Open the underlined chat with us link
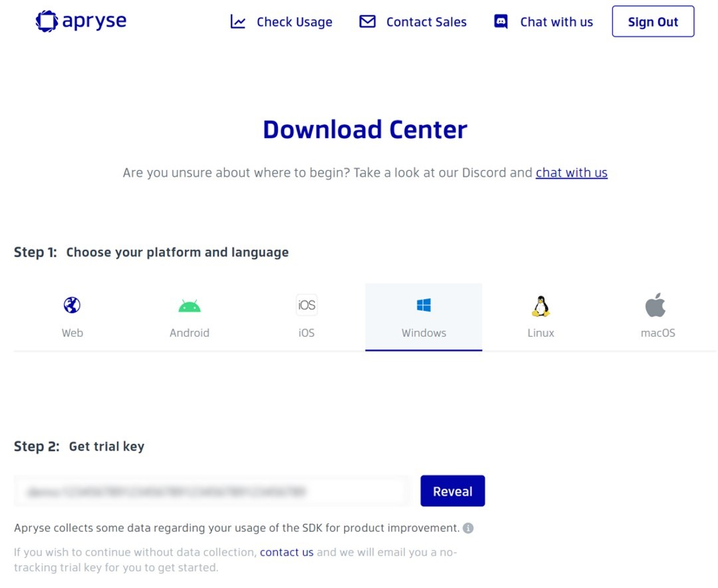Viewport: 718px width, 588px height. click(x=571, y=173)
